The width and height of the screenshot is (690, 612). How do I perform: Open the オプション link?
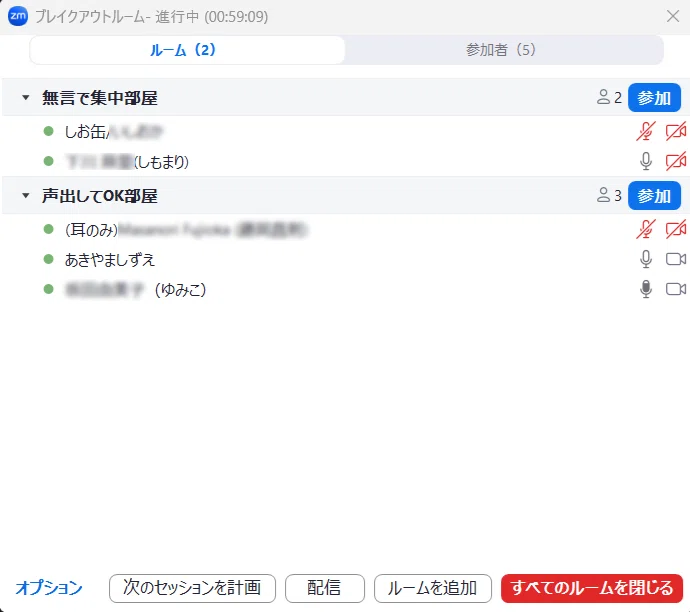pos(49,588)
